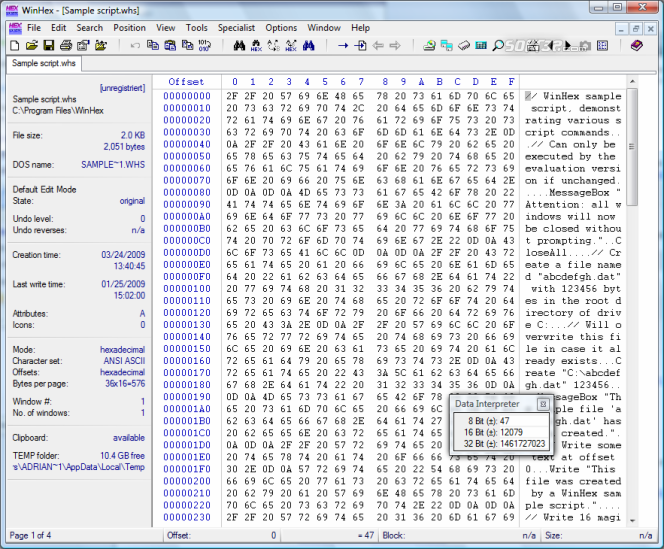
Task: Click Find Hex Values binoculars icon
Action: [x=256, y=45]
